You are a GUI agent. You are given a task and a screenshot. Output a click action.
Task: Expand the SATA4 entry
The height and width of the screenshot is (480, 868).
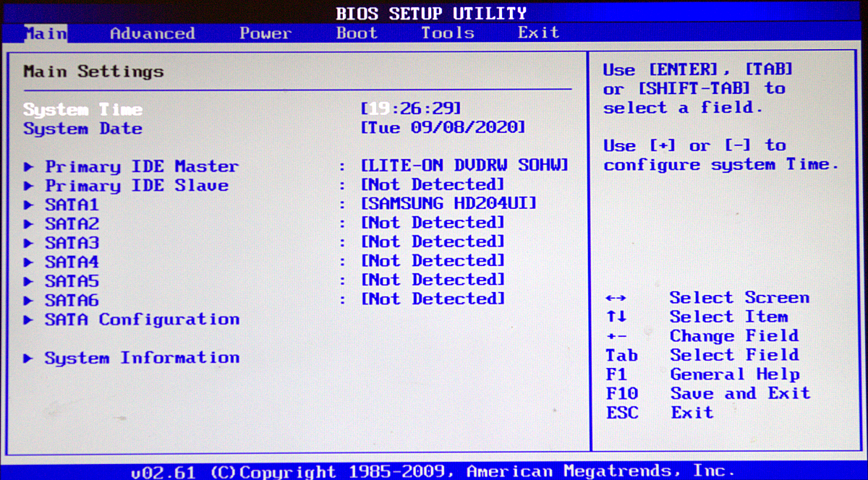(72, 262)
